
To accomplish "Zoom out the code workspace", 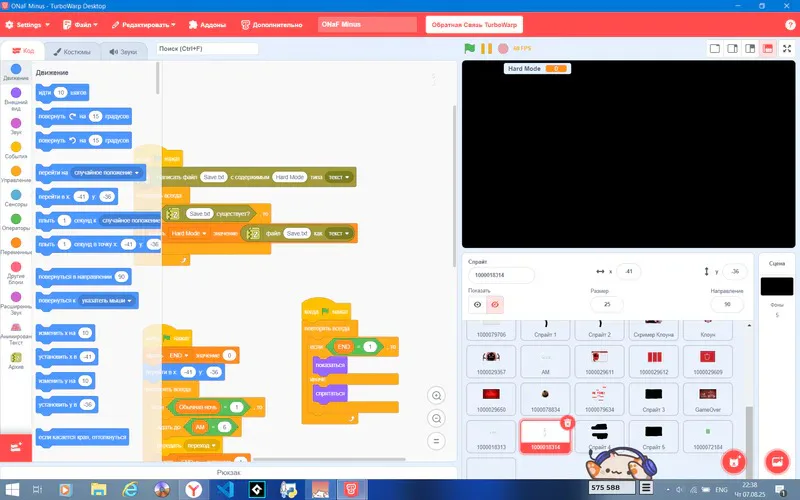I will 436,418.
